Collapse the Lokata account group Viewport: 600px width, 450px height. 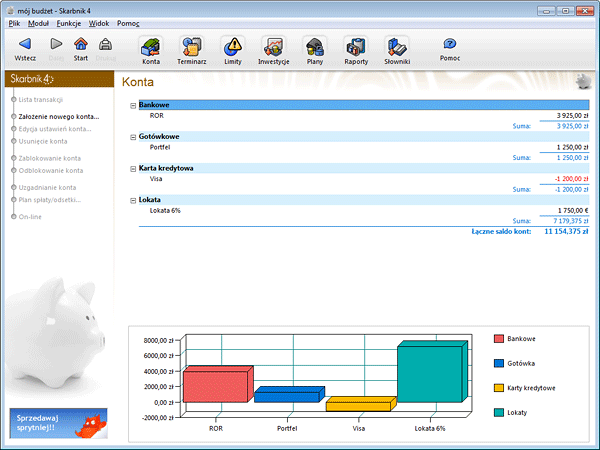[x=133, y=200]
